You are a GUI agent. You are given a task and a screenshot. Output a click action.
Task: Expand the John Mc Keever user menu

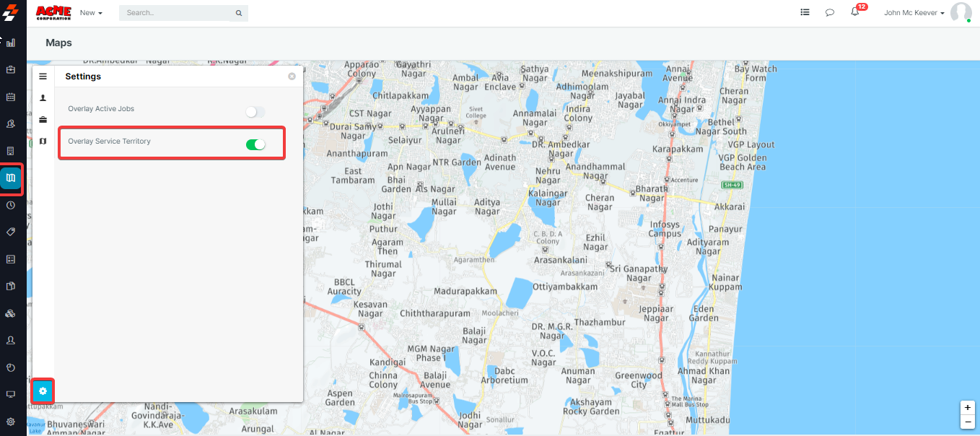(914, 13)
